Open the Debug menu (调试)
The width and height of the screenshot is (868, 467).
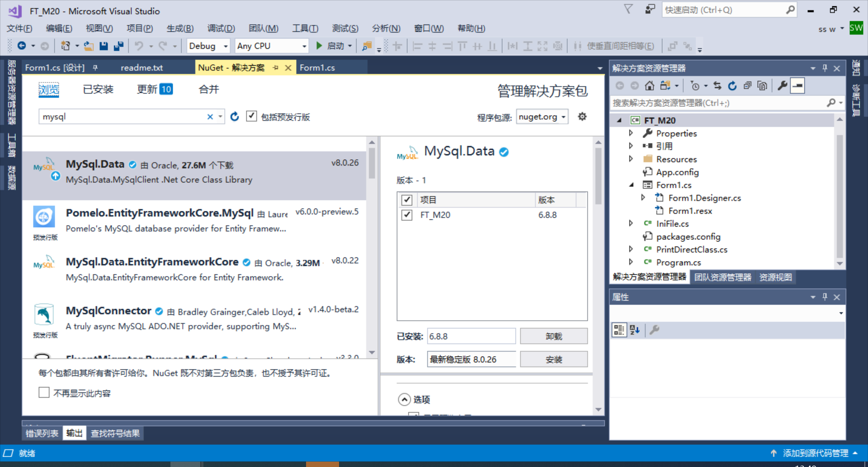221,29
